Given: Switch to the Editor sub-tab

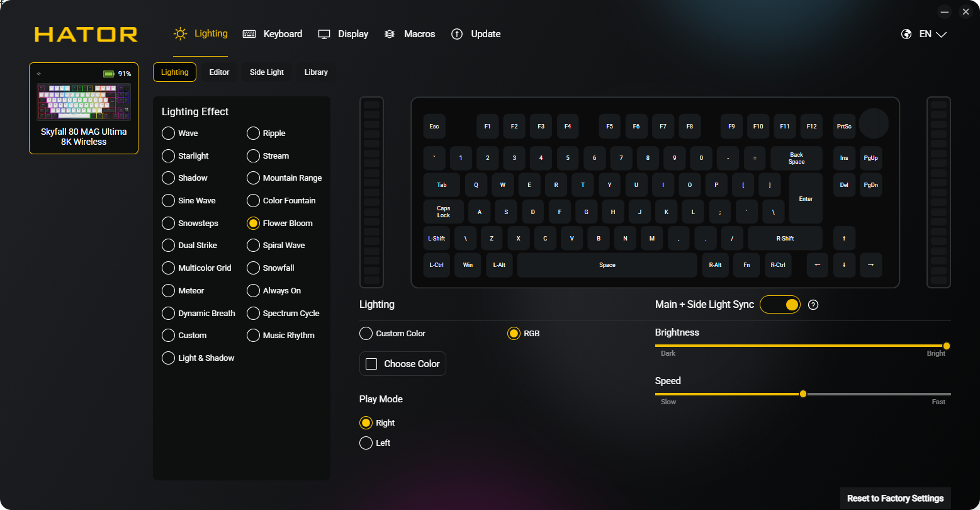Looking at the screenshot, I should pyautogui.click(x=219, y=72).
